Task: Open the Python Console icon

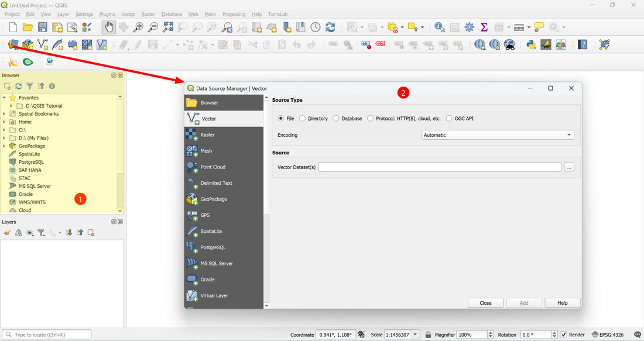Action: (531, 44)
